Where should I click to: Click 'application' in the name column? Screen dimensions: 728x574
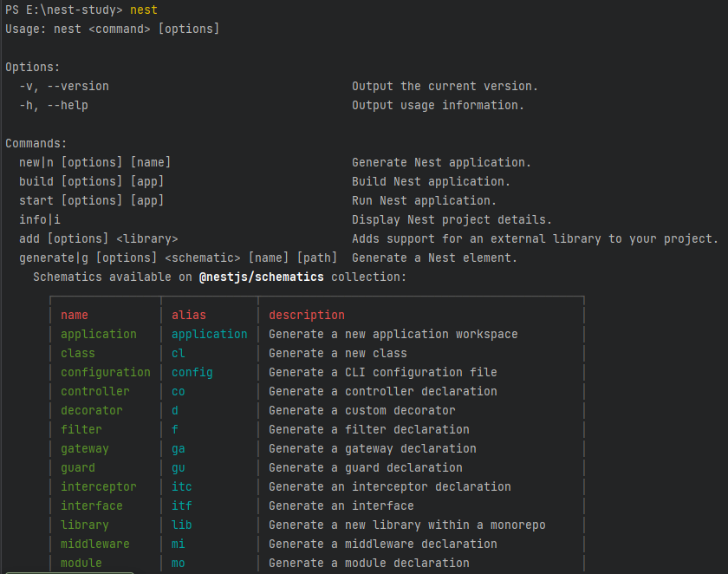[99, 334]
